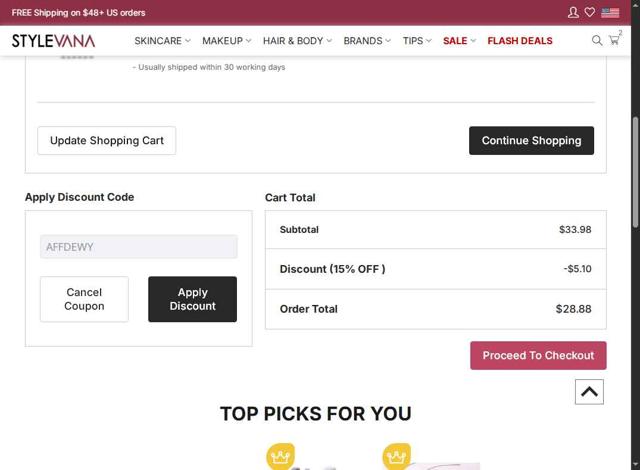Click the discount code input field
This screenshot has height=470, width=640.
coord(139,247)
